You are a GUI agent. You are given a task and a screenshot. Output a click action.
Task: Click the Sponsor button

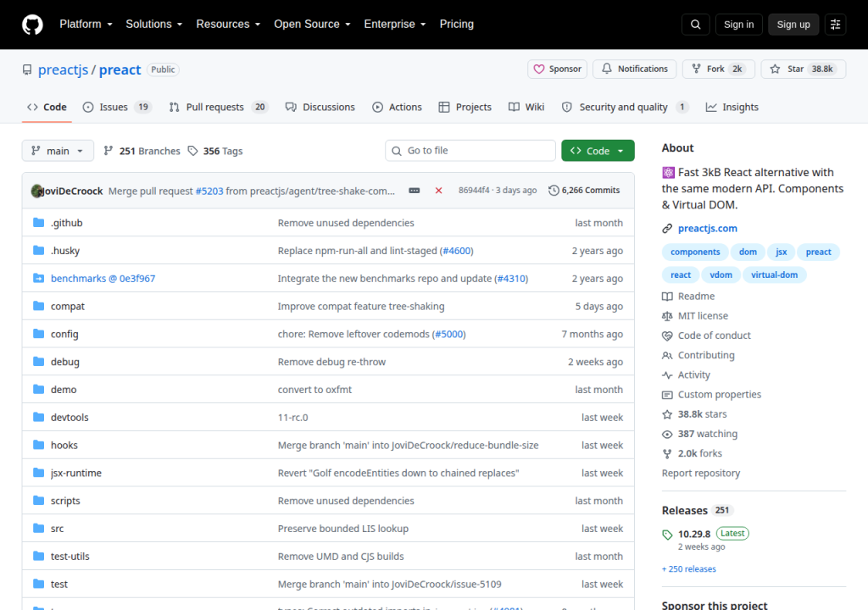(x=557, y=69)
